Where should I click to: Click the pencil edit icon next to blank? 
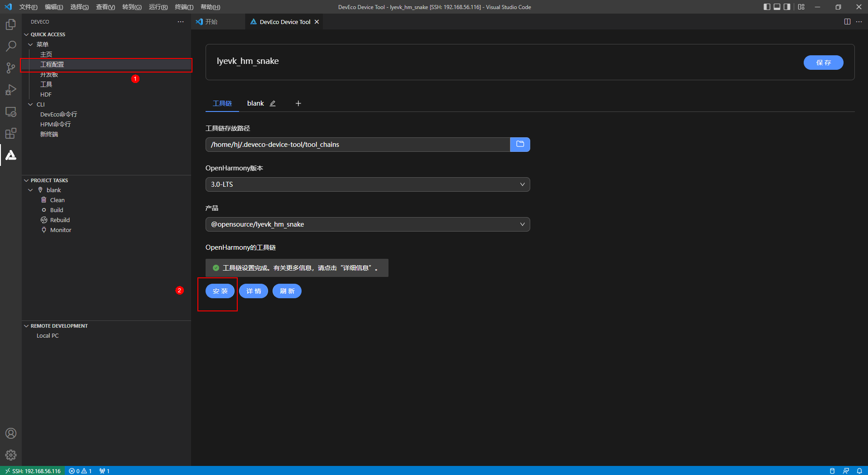pyautogui.click(x=273, y=103)
